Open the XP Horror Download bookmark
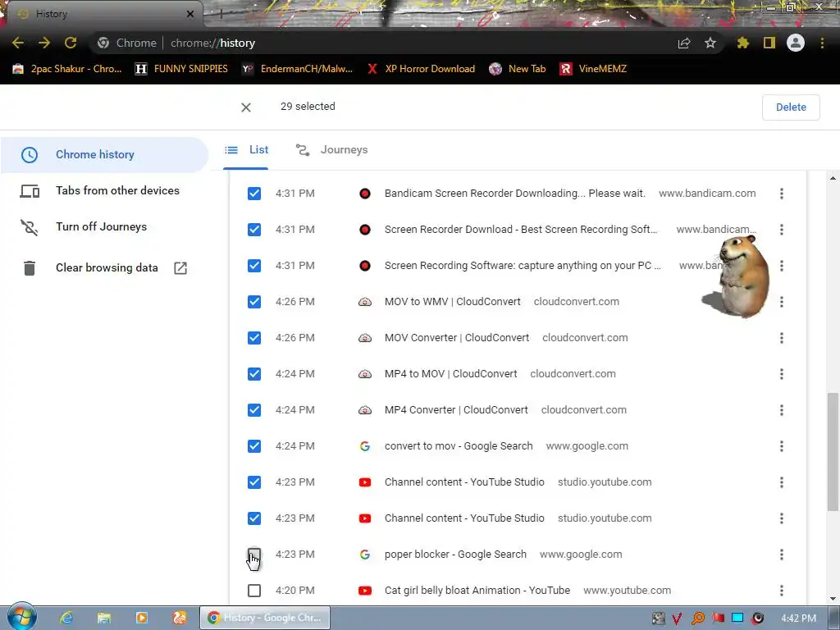840x630 pixels. click(422, 69)
